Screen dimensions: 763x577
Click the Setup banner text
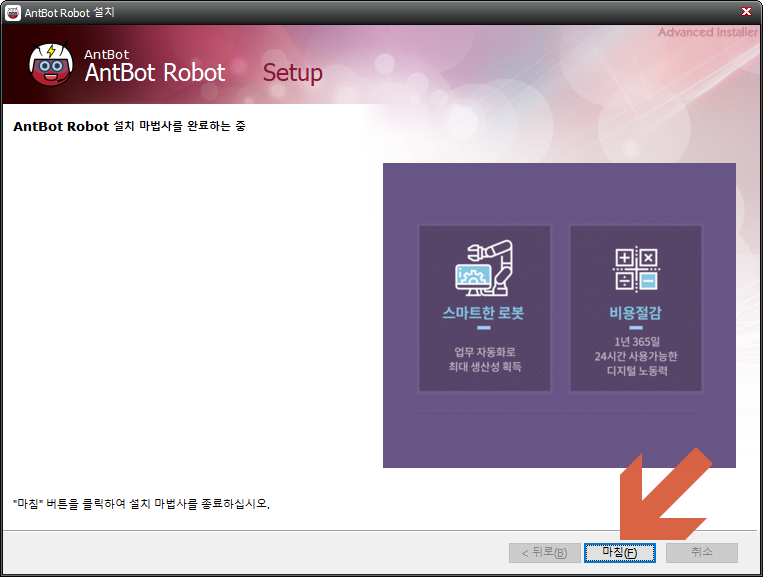(292, 73)
